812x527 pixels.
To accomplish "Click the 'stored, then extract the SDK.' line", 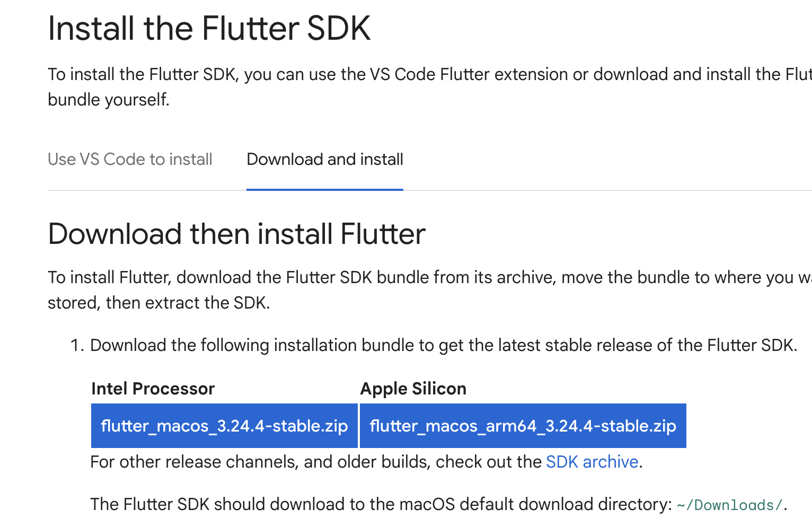I will 159,303.
